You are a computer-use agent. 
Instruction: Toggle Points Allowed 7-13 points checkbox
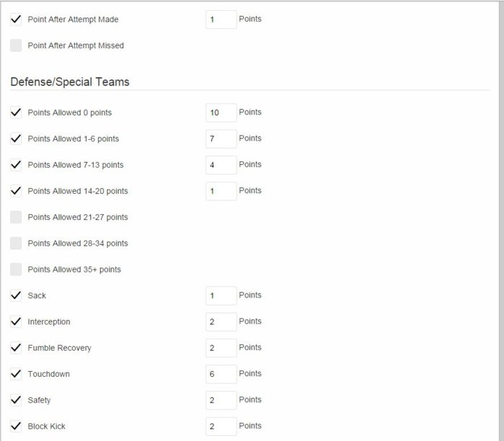(x=16, y=165)
